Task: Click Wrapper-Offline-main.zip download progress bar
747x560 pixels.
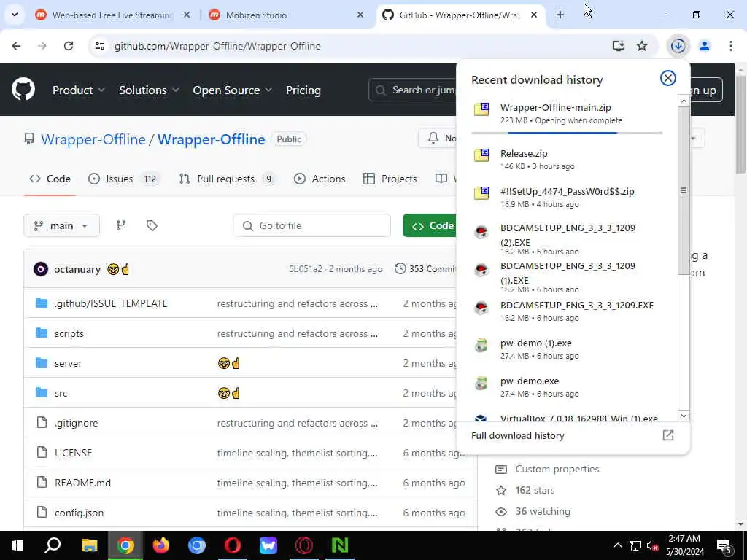Action: click(x=567, y=133)
